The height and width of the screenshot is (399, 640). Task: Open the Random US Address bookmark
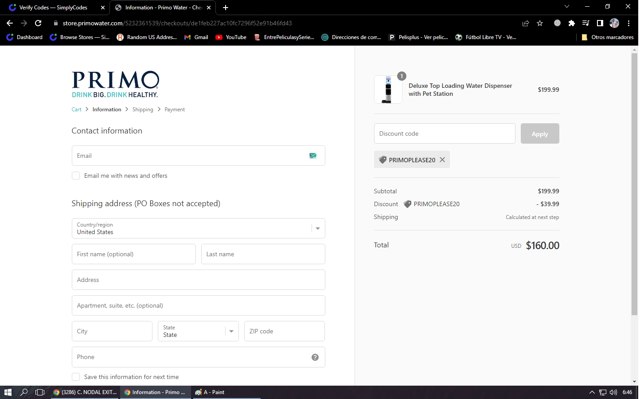147,37
